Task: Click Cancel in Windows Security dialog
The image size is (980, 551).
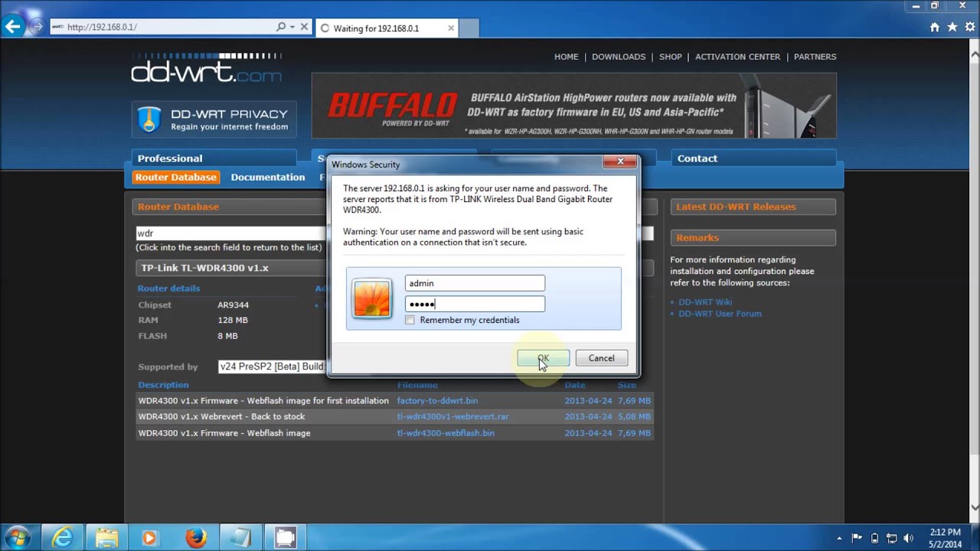Action: coord(601,358)
